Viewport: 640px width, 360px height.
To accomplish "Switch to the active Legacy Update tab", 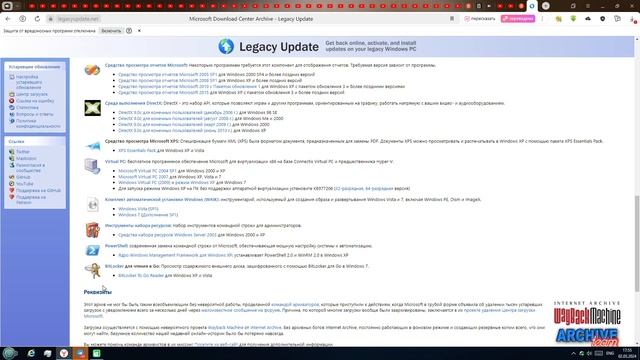I will click(532, 6).
